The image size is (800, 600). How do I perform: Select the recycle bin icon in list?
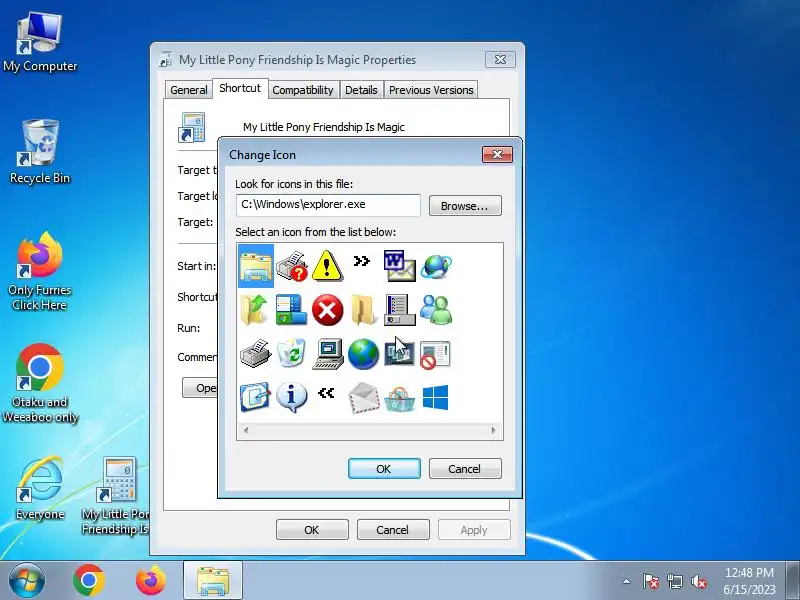291,353
